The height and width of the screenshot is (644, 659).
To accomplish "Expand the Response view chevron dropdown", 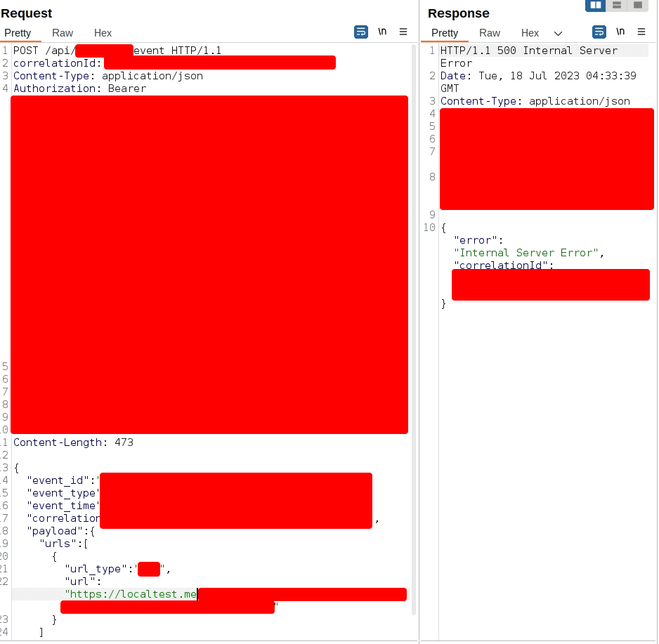I will (559, 33).
